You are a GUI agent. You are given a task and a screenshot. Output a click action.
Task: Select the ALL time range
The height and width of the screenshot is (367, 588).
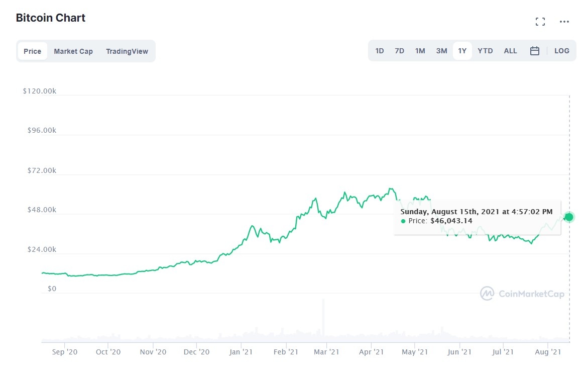pos(510,50)
